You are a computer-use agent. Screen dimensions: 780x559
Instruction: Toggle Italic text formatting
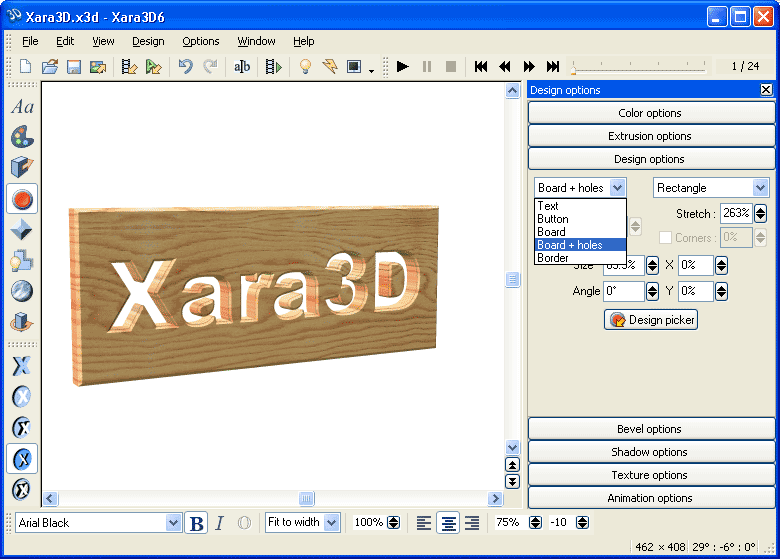pos(219,523)
